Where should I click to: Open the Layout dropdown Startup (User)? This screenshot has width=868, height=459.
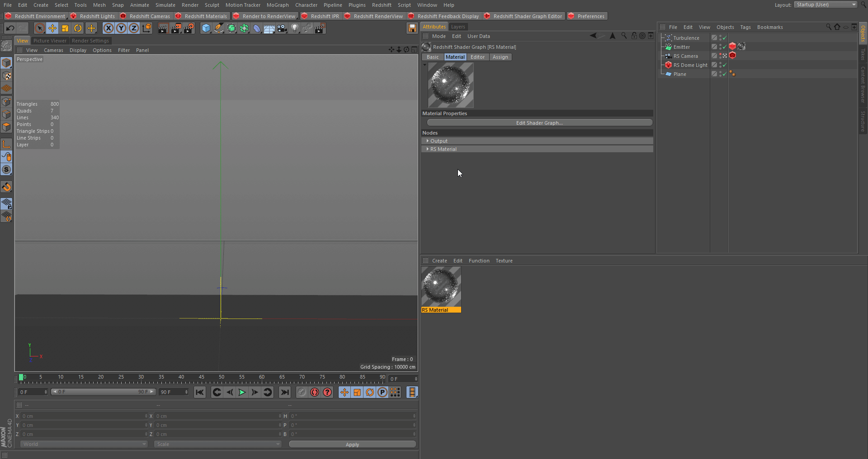pos(826,5)
